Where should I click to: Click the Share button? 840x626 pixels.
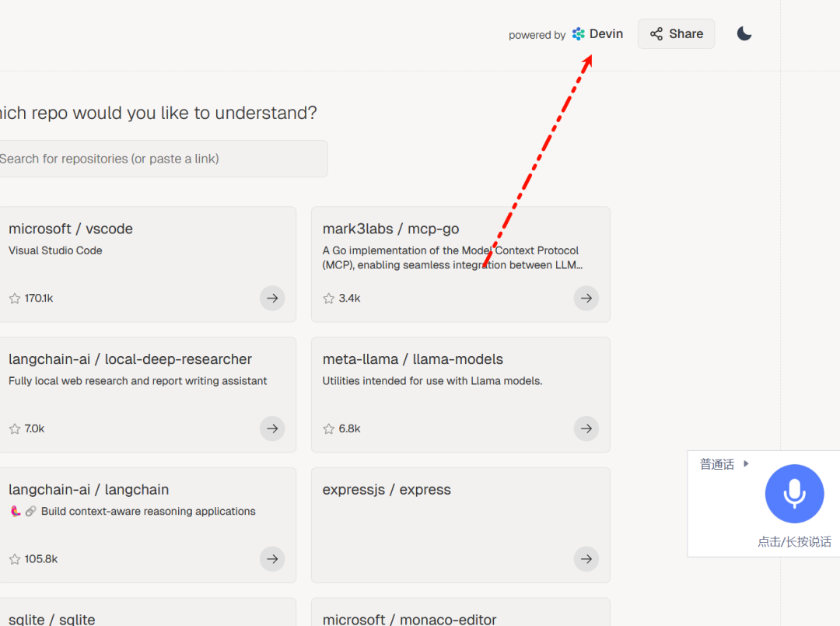point(676,34)
